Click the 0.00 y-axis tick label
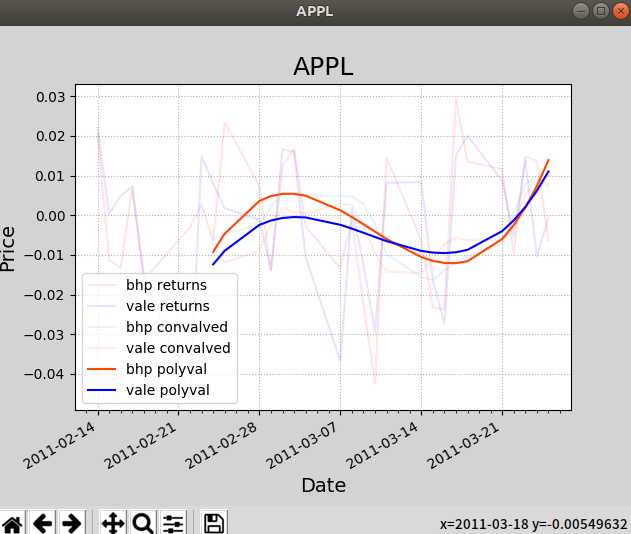 click(x=50, y=216)
